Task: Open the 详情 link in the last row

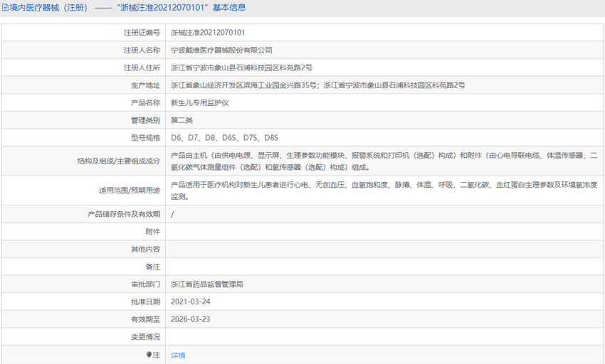Action: (178, 355)
